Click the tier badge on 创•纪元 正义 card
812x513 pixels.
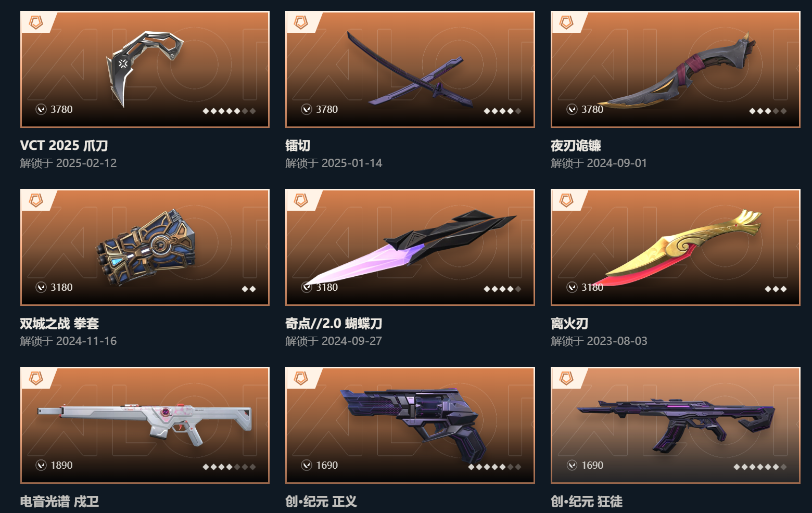click(301, 378)
